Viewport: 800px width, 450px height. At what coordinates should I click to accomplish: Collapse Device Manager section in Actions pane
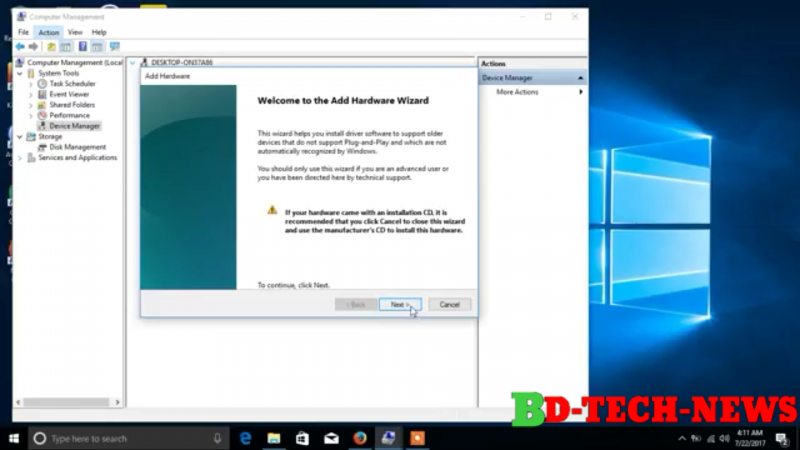pos(580,78)
